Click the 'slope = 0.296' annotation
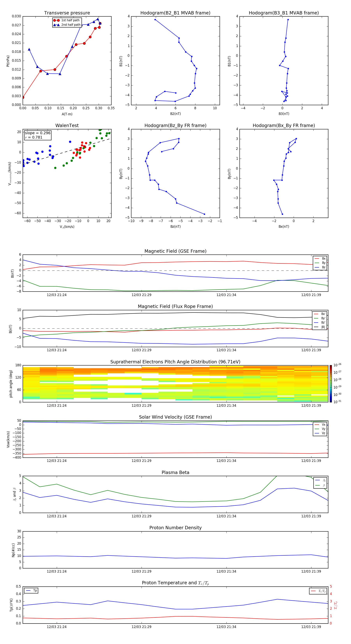 pos(38,133)
